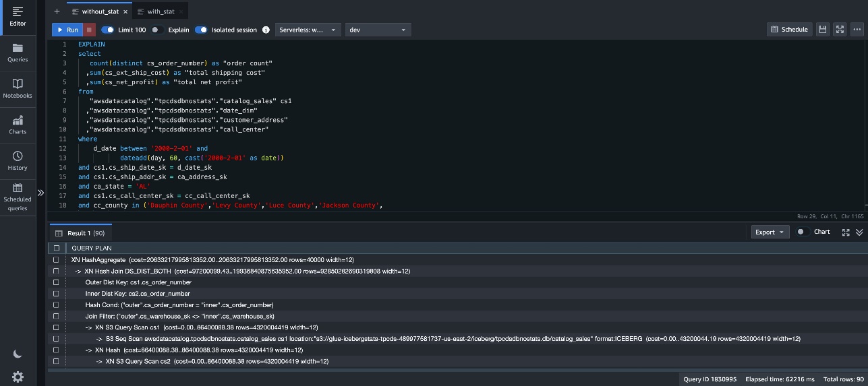Enable the Explain toggle
Image resolution: width=868 pixels, height=386 pixels.
[x=157, y=30]
